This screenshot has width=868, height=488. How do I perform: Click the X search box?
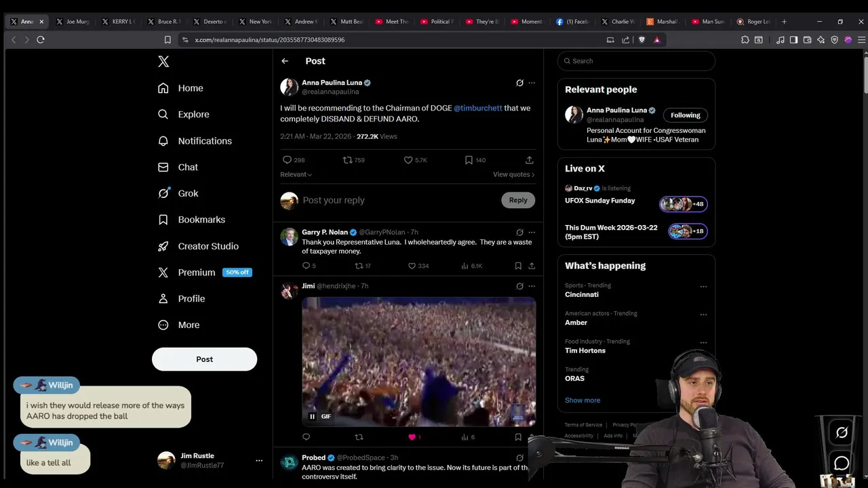636,61
